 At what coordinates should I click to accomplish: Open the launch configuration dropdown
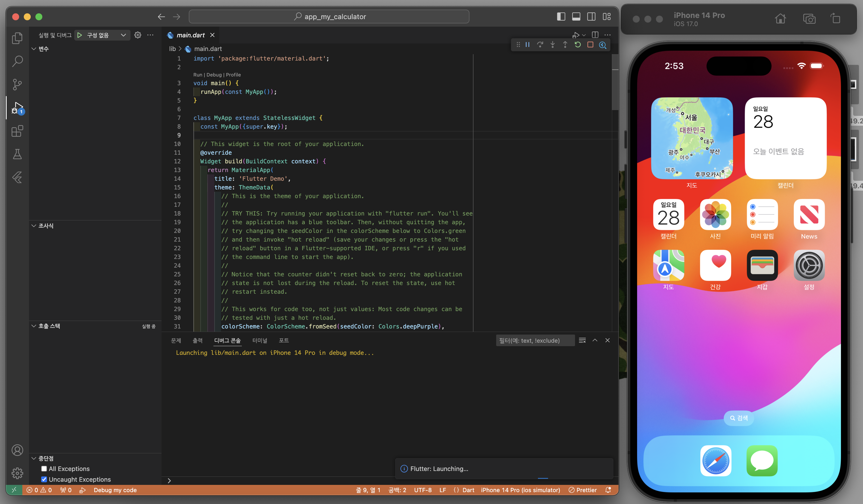pos(123,35)
